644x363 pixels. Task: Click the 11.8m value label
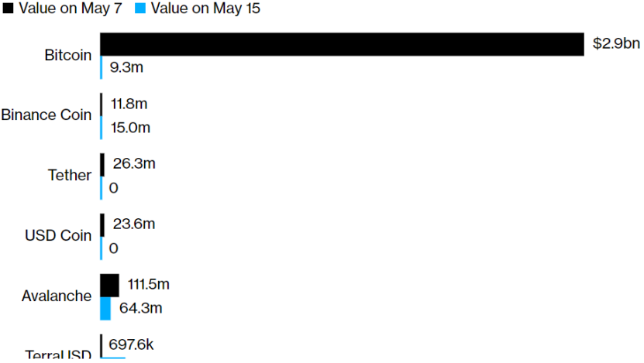[x=129, y=104]
